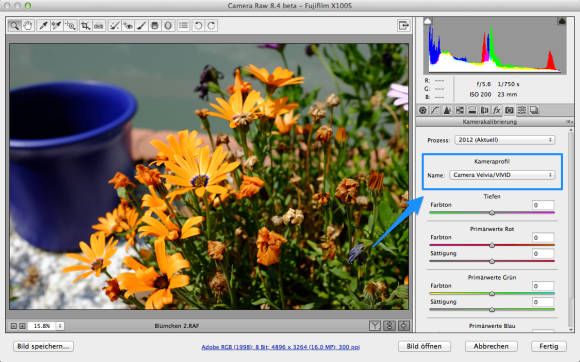
Task: Click the Fertig button
Action: (549, 346)
